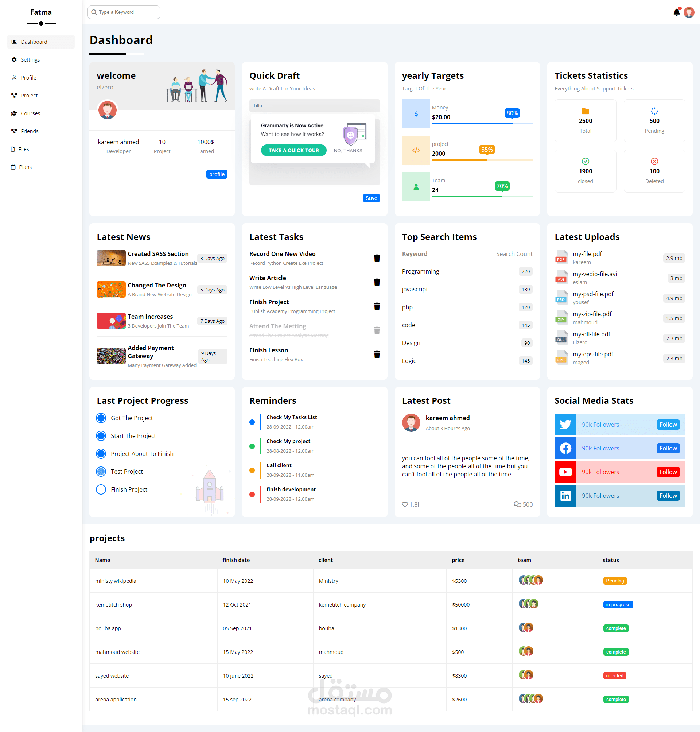Open the user avatar in top bar
Screen dimensions: 700x732
pyautogui.click(x=689, y=12)
